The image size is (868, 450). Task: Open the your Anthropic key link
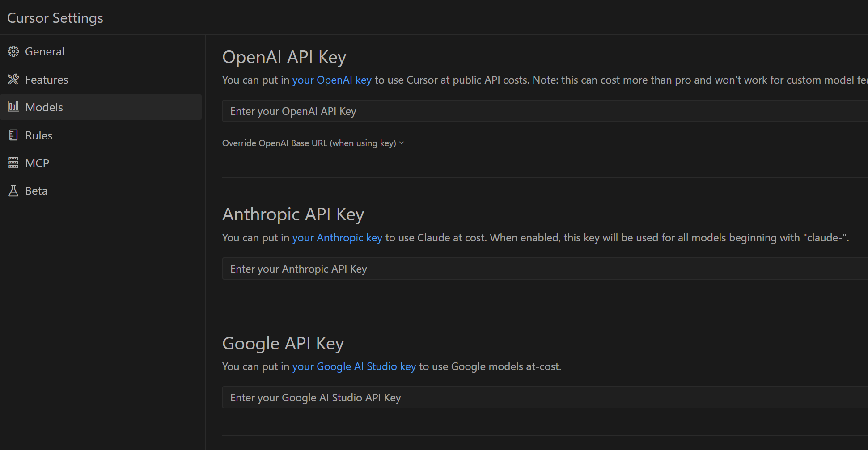[337, 237]
